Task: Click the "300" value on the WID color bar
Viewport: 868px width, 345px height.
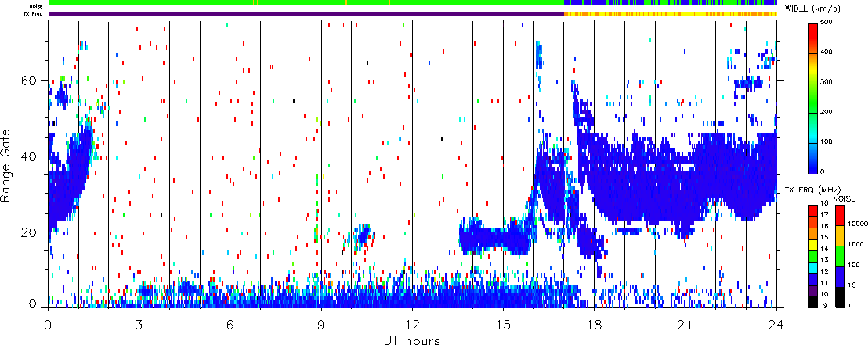Action: click(x=826, y=82)
